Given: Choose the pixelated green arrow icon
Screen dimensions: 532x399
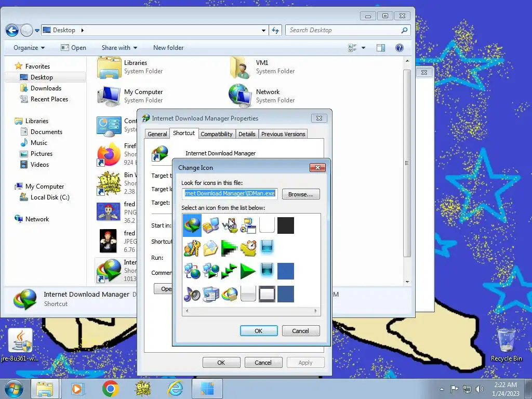Looking at the screenshot, I should click(229, 248).
